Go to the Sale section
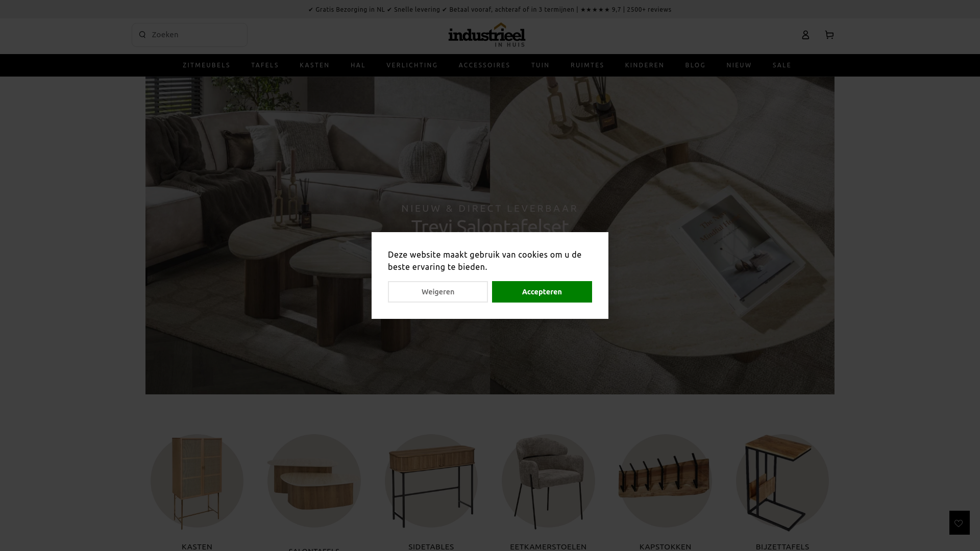This screenshot has width=980, height=551. coord(782,65)
